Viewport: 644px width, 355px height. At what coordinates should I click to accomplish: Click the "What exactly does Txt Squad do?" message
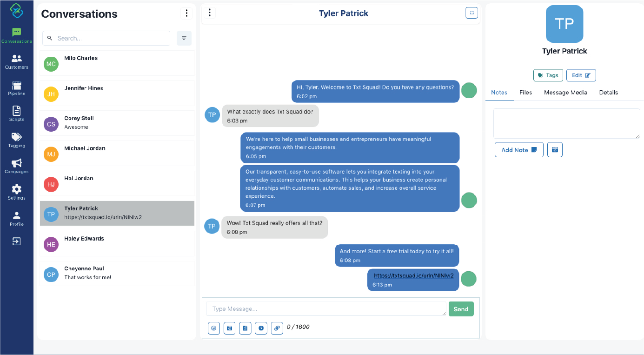[x=271, y=116]
